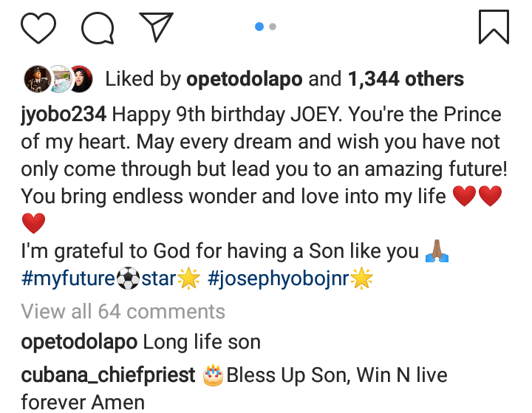The image size is (532, 413).
Task: Expand View all 64 comments
Action: pyautogui.click(x=123, y=311)
